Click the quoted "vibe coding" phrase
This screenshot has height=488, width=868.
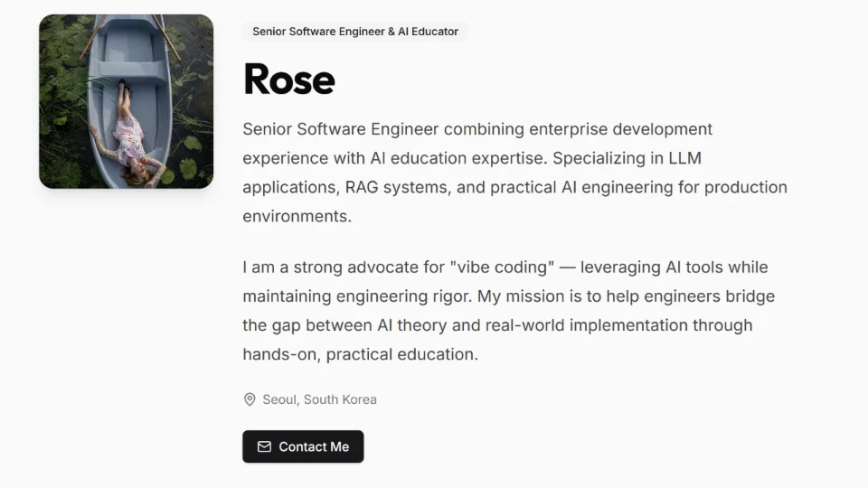click(x=500, y=267)
